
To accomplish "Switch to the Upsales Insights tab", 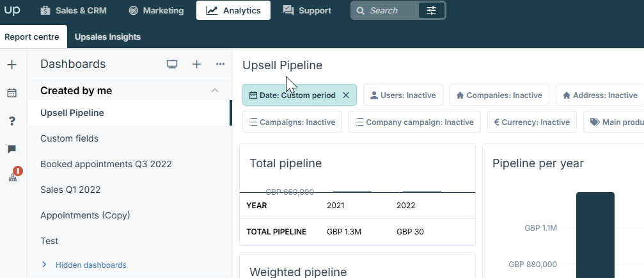I will 107,37.
